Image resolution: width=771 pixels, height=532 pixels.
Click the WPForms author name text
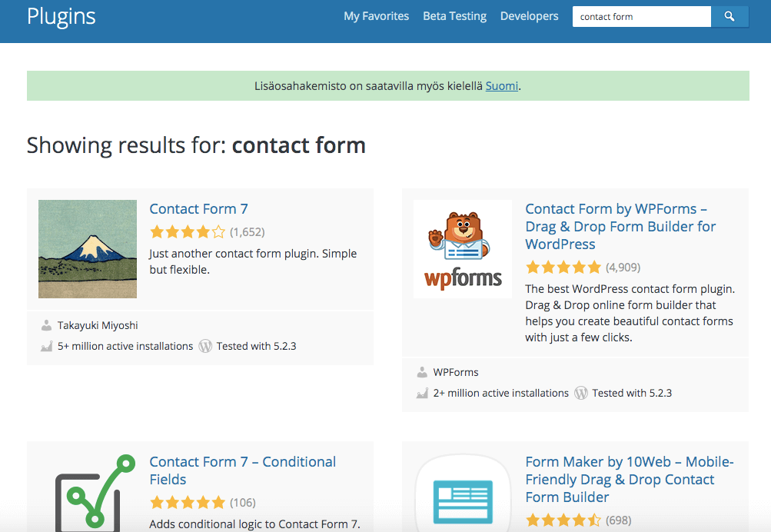pos(456,372)
